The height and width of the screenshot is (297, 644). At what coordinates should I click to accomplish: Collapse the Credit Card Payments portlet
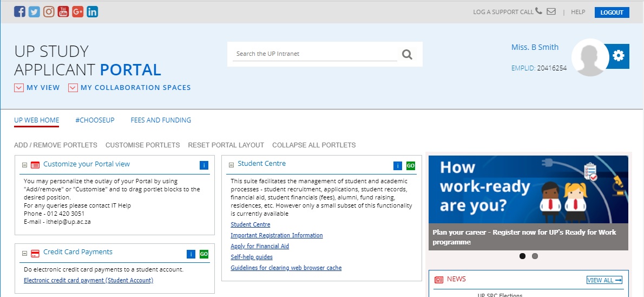tap(25, 253)
